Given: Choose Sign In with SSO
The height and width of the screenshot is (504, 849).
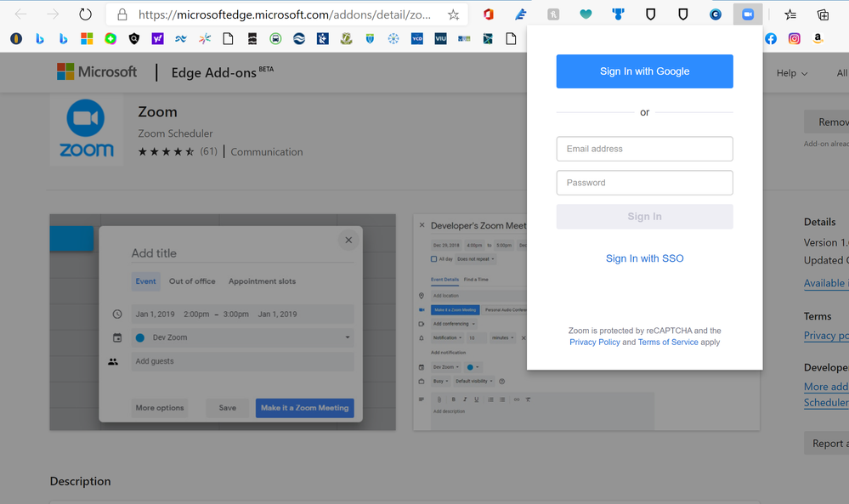Looking at the screenshot, I should tap(644, 258).
